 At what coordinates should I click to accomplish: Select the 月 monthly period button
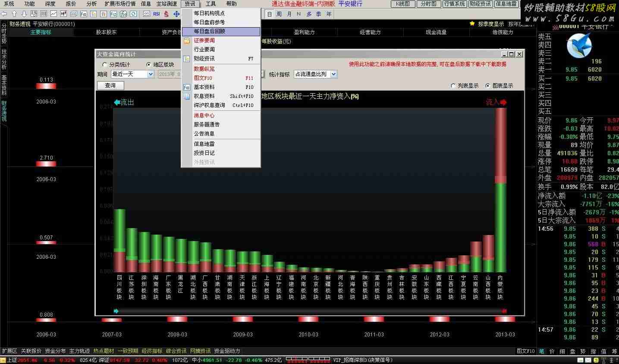point(289,14)
